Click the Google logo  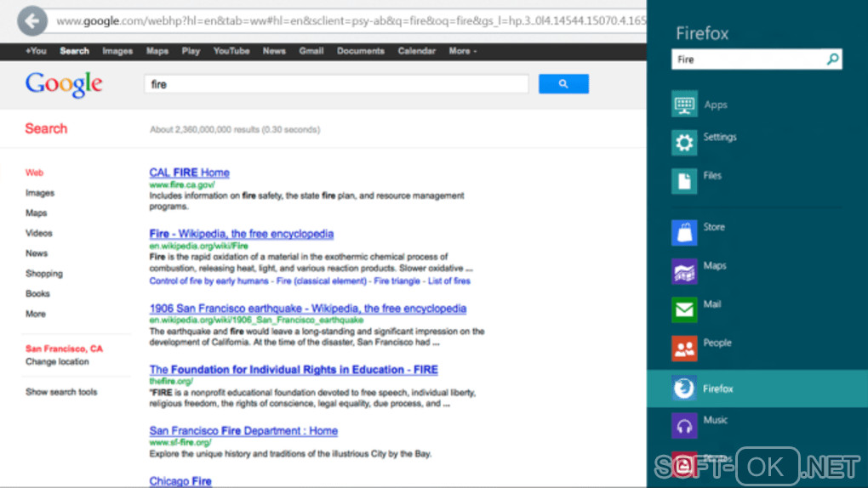[64, 85]
